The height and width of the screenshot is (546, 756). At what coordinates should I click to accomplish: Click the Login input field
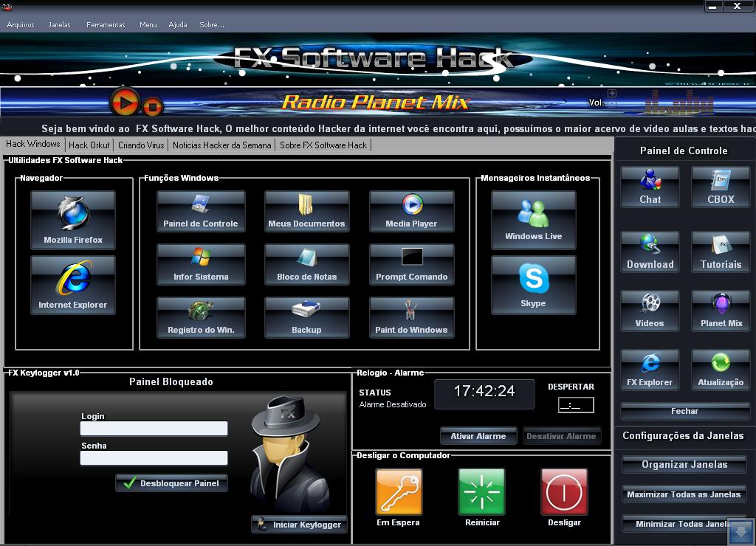click(154, 429)
